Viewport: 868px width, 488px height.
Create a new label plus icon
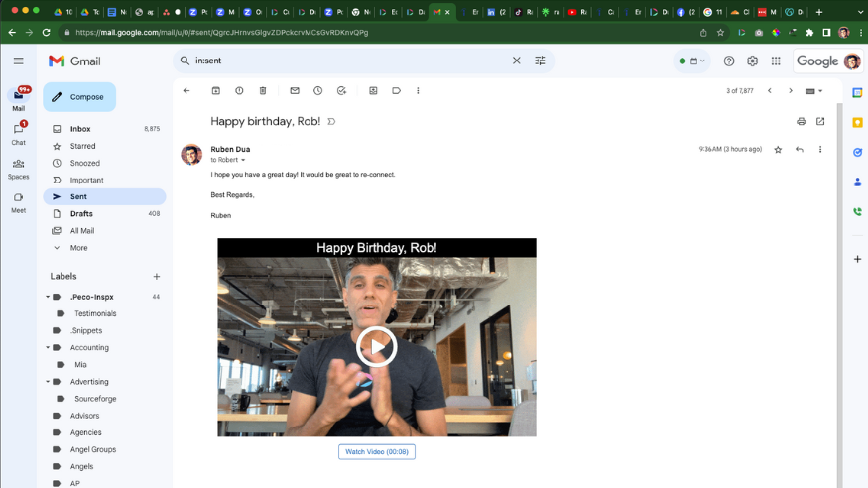tap(157, 276)
